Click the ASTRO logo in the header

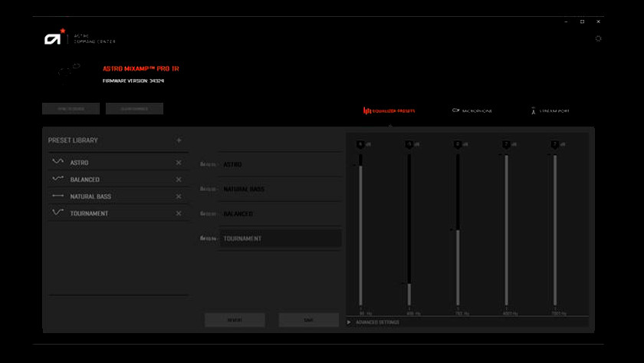click(x=55, y=37)
